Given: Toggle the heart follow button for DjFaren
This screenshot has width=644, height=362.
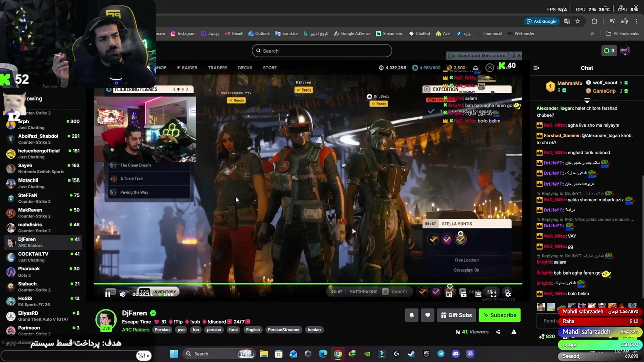Looking at the screenshot, I should coord(427,315).
